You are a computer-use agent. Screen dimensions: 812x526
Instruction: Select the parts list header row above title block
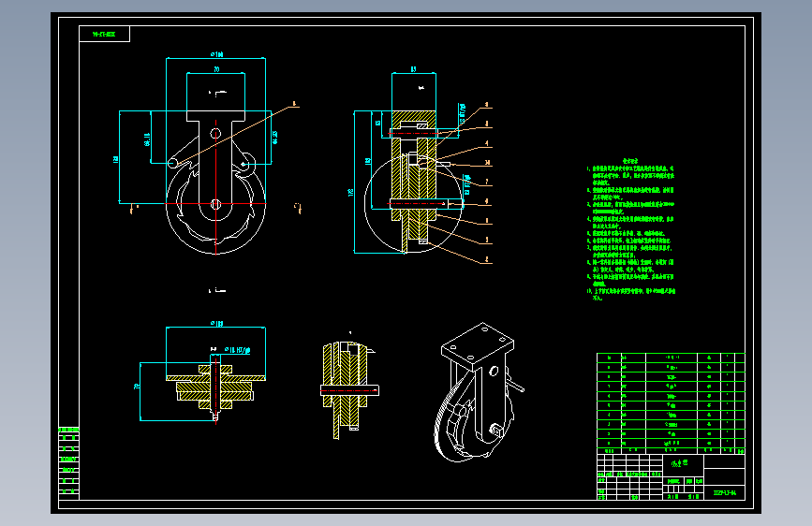click(x=671, y=450)
